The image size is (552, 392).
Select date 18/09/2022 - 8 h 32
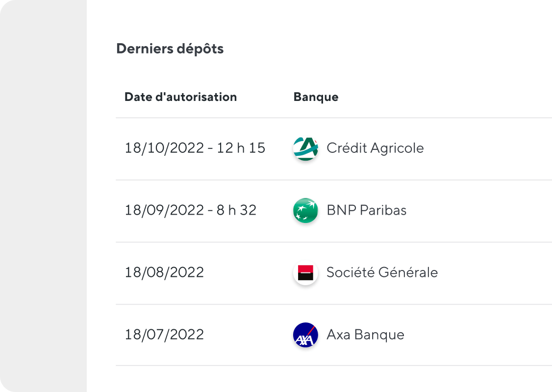[x=190, y=210]
